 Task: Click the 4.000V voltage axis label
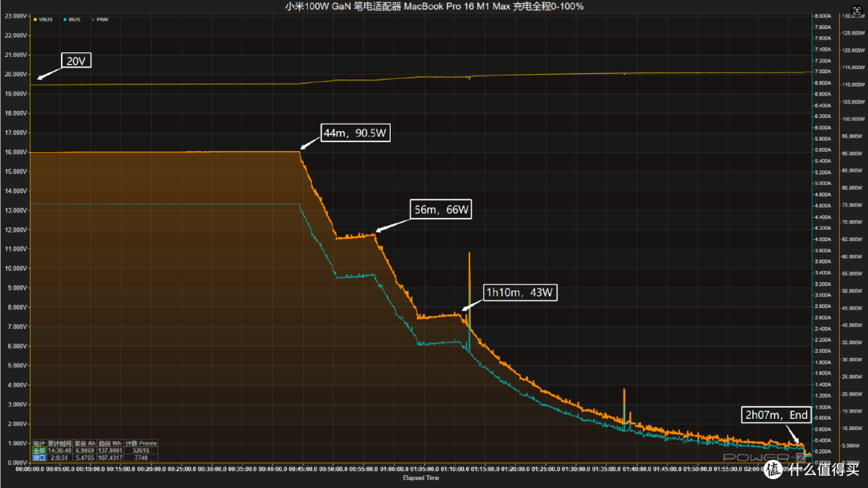click(x=15, y=385)
